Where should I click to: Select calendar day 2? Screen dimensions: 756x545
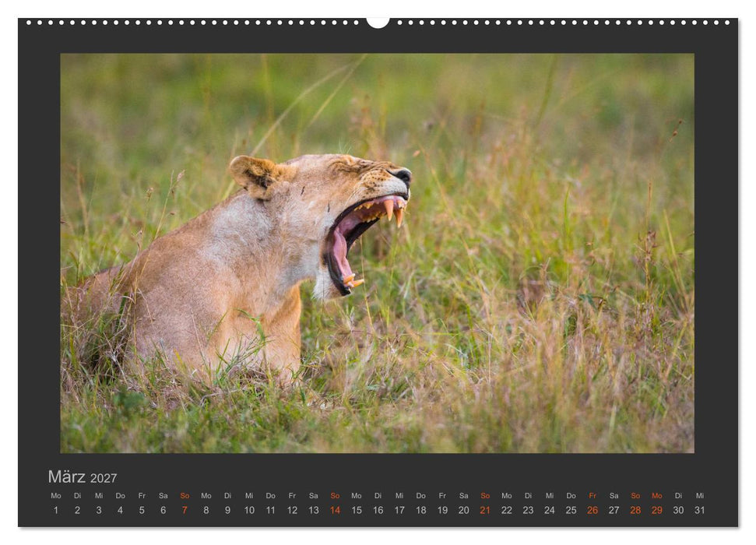[x=77, y=510]
